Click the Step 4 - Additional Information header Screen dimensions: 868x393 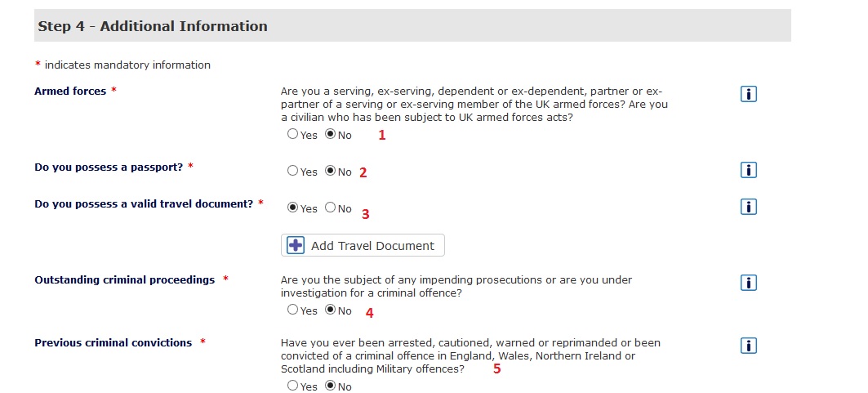153,26
